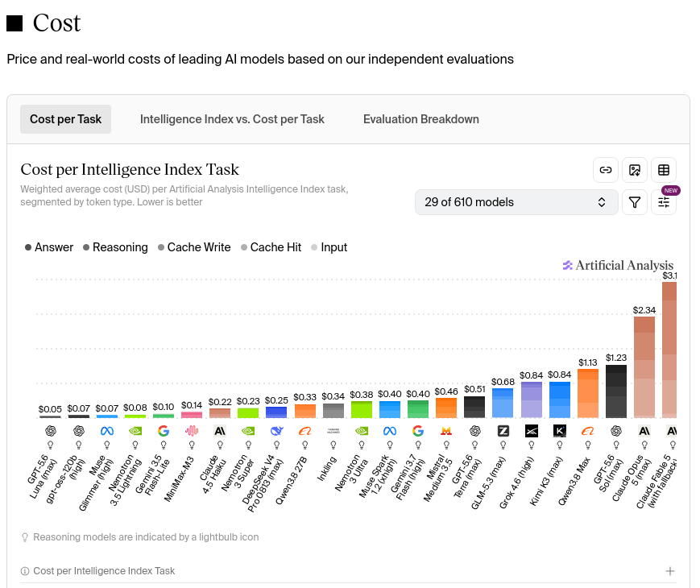Click OpenAI logo for GPT-5.6 Sol
Screen dimensions: 700x588
(616, 431)
